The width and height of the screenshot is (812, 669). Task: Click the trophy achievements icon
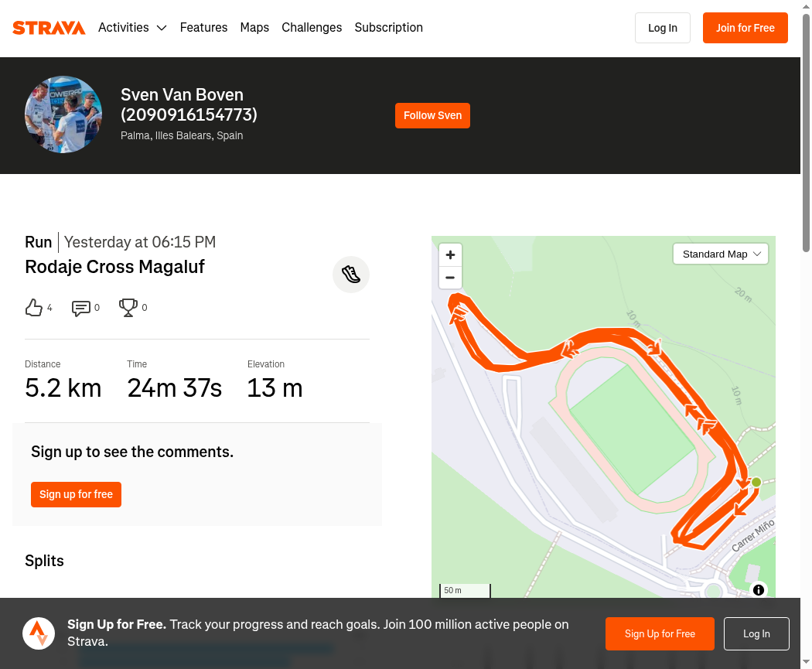(128, 308)
